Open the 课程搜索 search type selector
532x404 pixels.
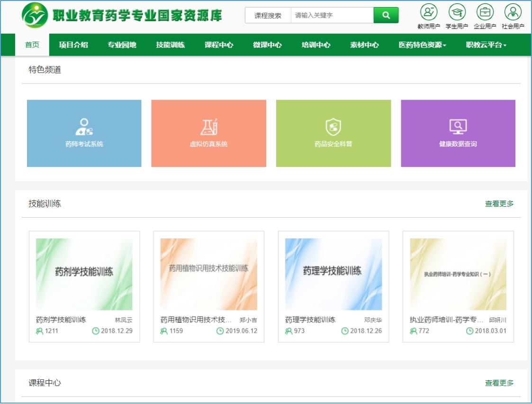[268, 15]
